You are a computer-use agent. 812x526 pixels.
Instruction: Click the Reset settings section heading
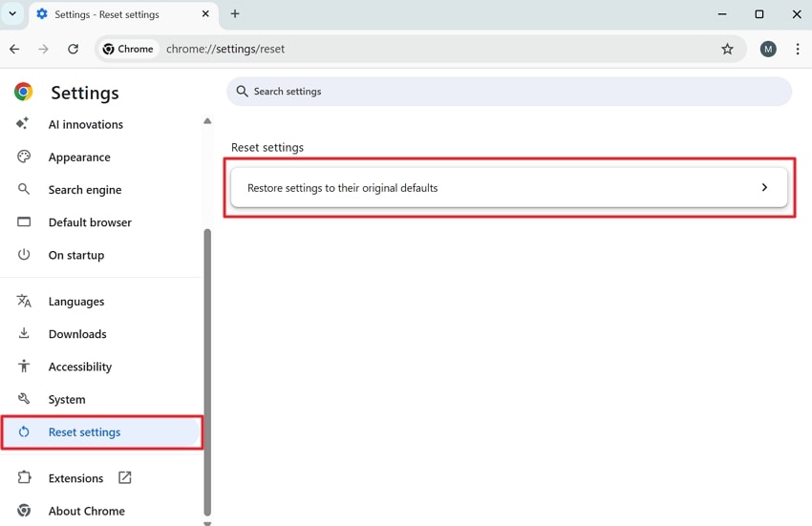[267, 148]
